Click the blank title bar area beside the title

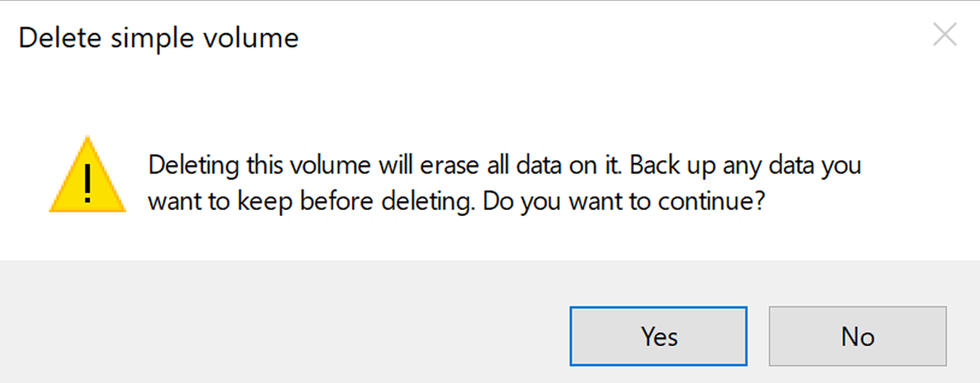tap(612, 38)
